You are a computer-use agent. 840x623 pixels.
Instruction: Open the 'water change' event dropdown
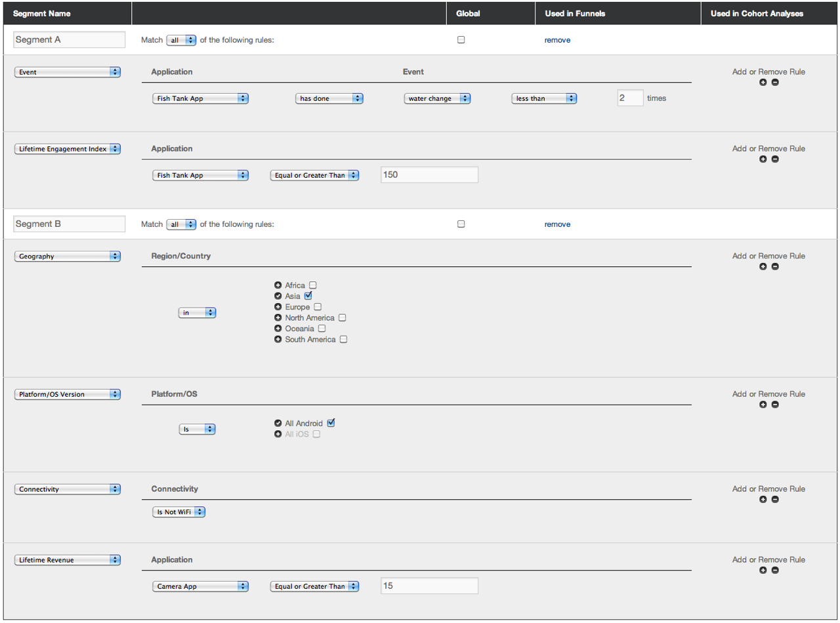pyautogui.click(x=438, y=98)
